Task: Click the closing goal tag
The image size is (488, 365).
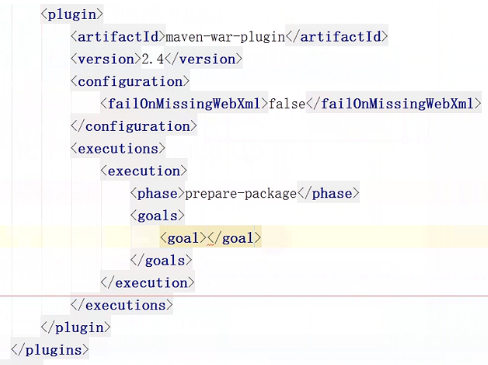Action: [234, 238]
